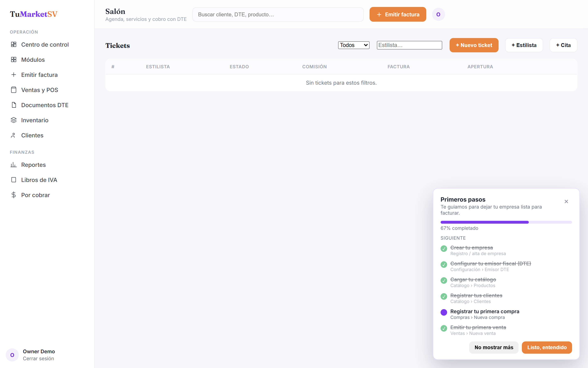Click the 67% onboarding progress bar
Screen dimensions: 588x368
(506, 222)
